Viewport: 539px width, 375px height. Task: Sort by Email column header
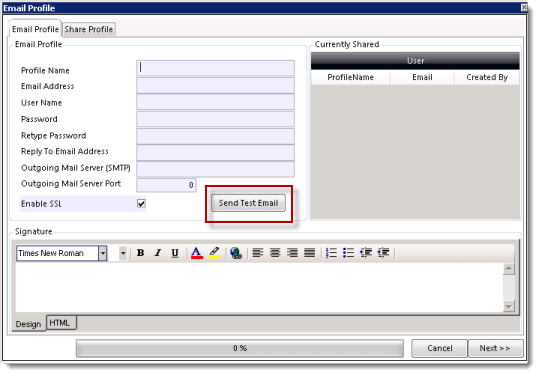pos(422,77)
